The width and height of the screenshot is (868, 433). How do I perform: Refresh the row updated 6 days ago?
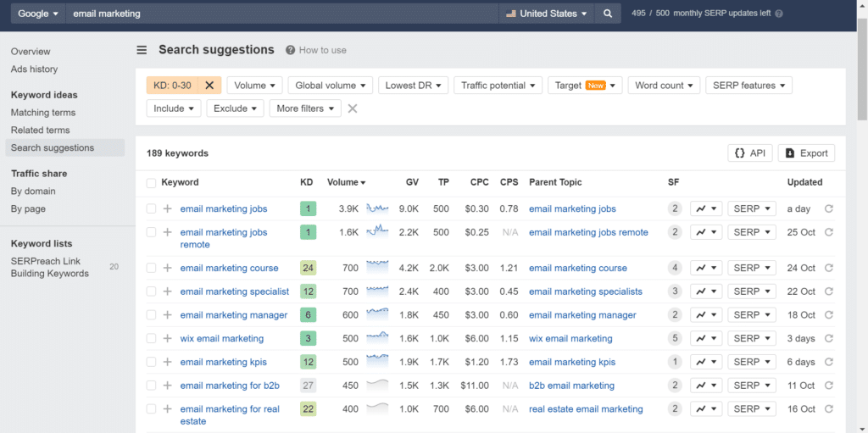[x=829, y=362]
